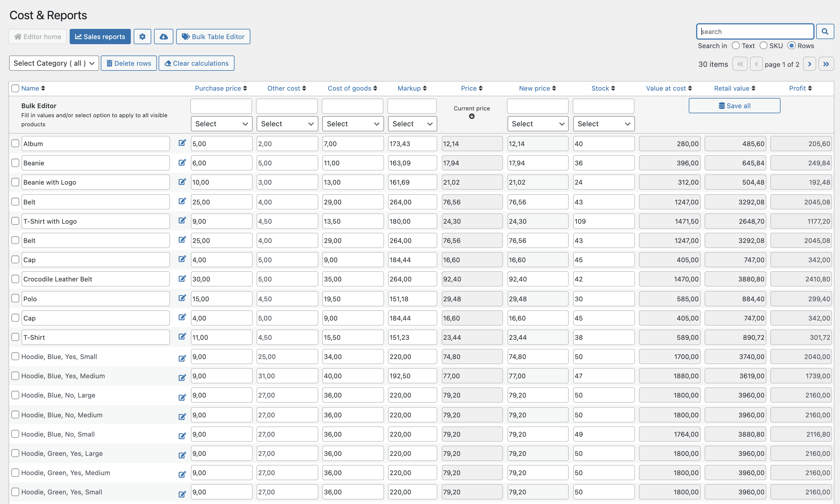Jump to last page double arrow
Screen dimensions: 840x504
pos(826,64)
